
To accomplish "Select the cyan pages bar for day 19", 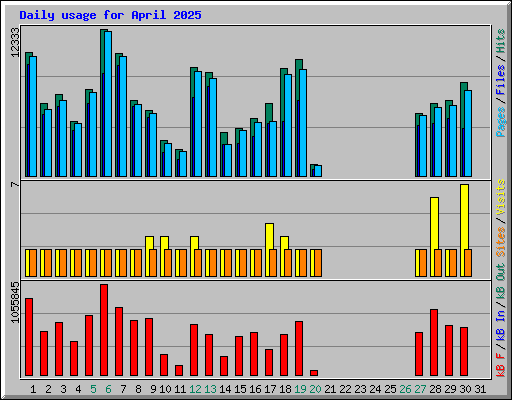I will pyautogui.click(x=303, y=123).
